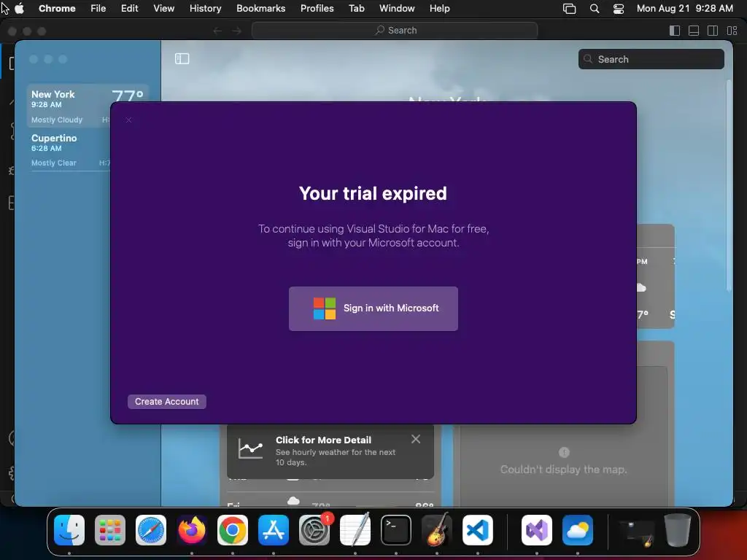Screen dimensions: 747x560
Task: Open Visual Studio Code from the Dock
Action: 478,530
